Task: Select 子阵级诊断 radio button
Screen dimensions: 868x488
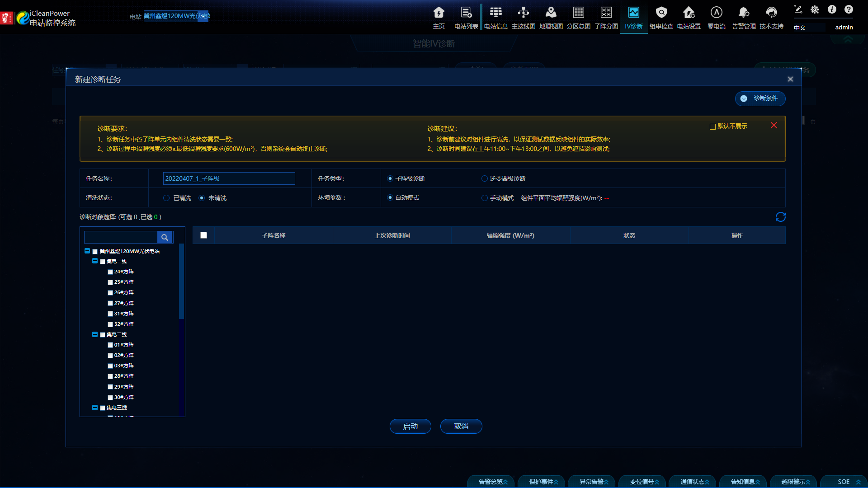Action: click(x=390, y=178)
